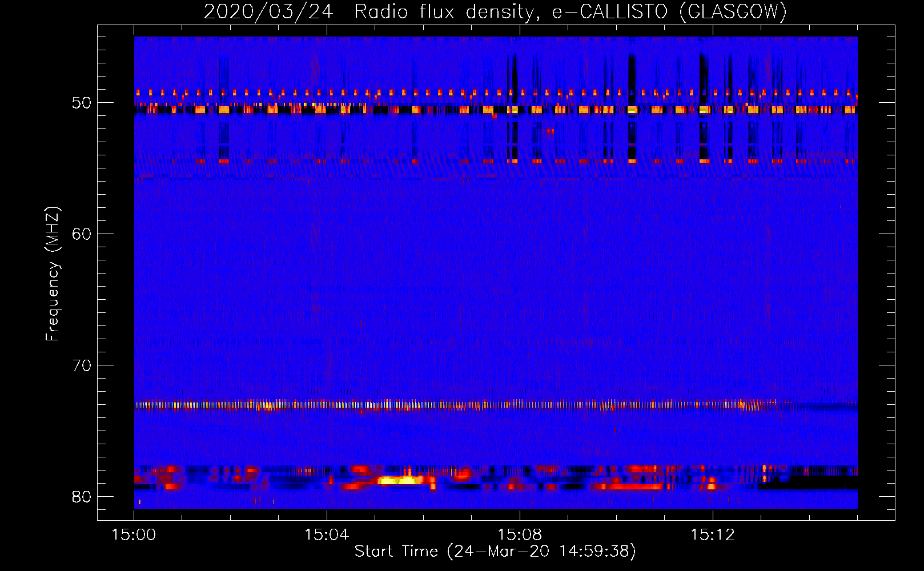Click the 'Frequency (MHZ)' axis label
Viewport: 924px width, 571px height.
pos(53,274)
